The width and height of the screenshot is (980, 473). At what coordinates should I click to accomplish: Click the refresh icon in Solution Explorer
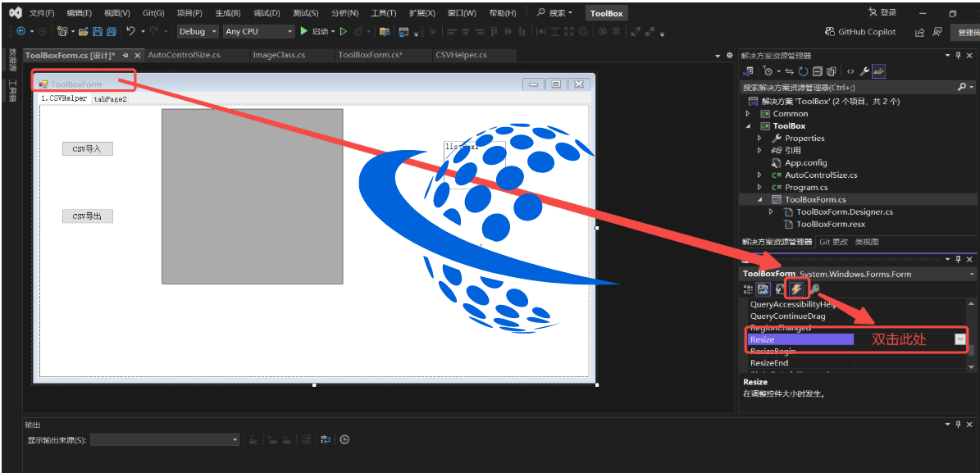[803, 72]
